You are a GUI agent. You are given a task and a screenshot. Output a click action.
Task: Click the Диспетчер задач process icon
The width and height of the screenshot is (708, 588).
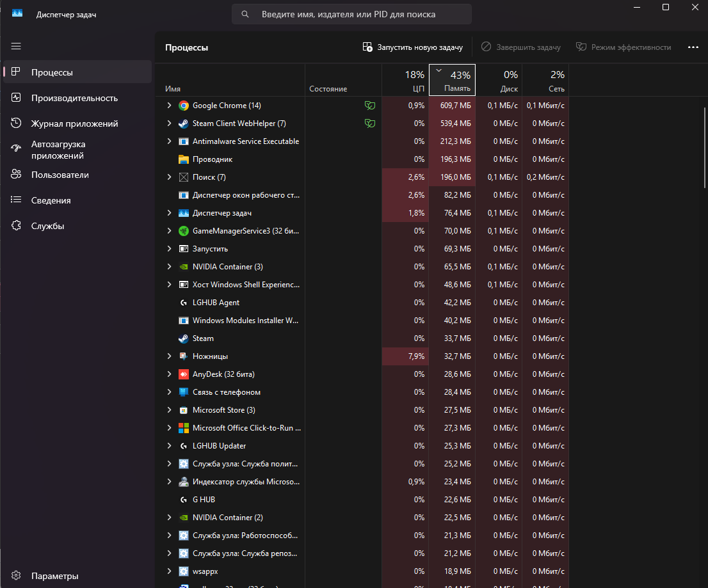coord(183,213)
